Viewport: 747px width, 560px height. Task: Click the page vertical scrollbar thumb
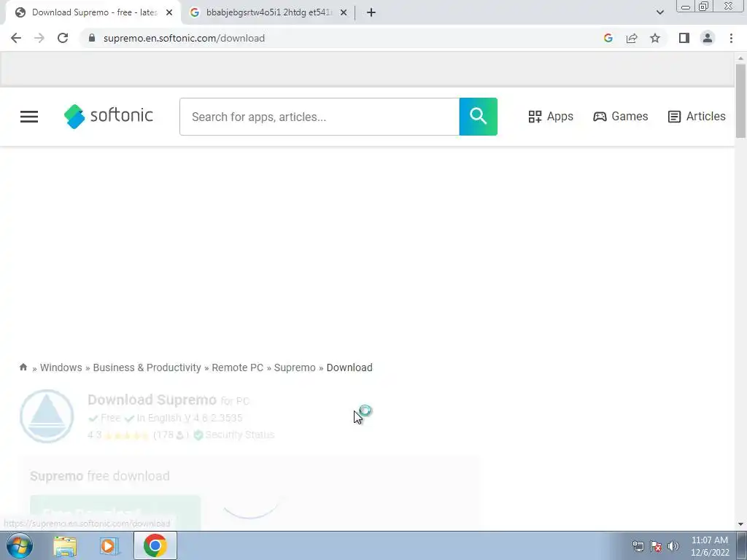pos(740,101)
